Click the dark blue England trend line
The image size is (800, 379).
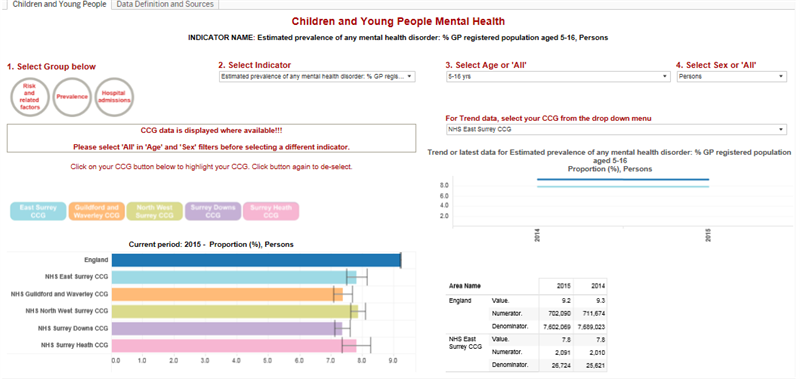coord(622,179)
